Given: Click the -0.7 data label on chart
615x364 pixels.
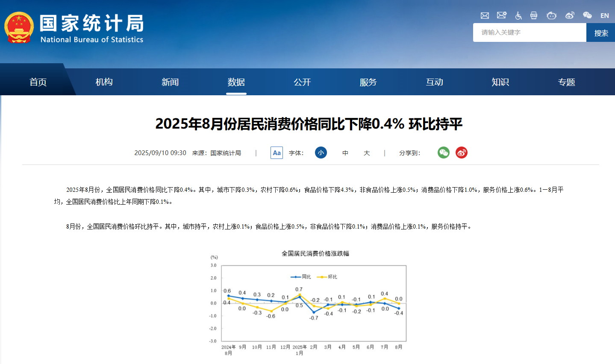Looking at the screenshot, I should coord(314,318).
